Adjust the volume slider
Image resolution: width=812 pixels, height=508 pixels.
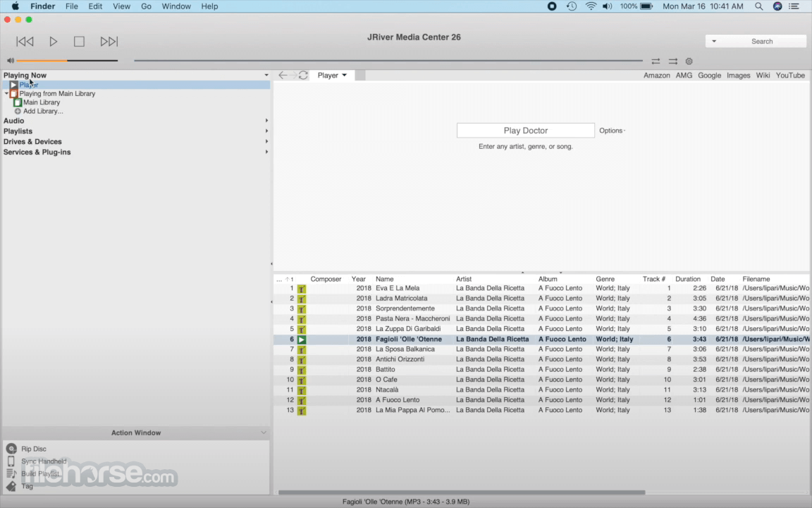(68, 61)
